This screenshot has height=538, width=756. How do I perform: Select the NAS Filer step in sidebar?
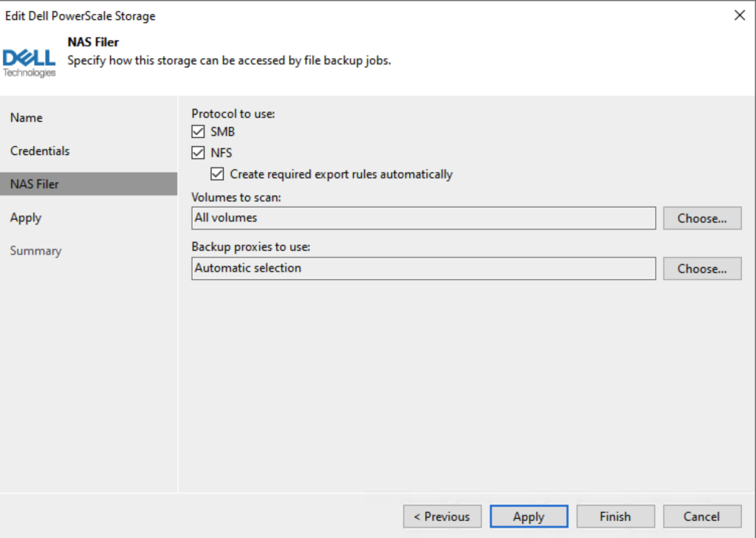(35, 184)
